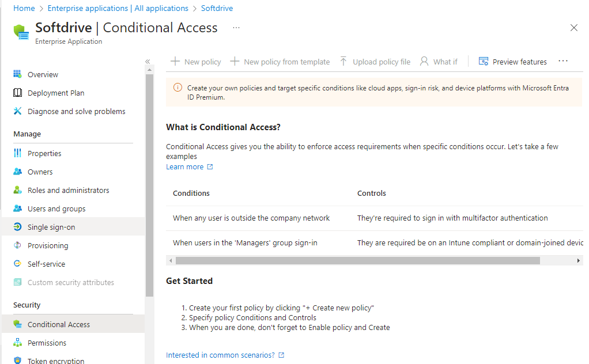
Task: Click the Properties bars icon
Action: [17, 153]
